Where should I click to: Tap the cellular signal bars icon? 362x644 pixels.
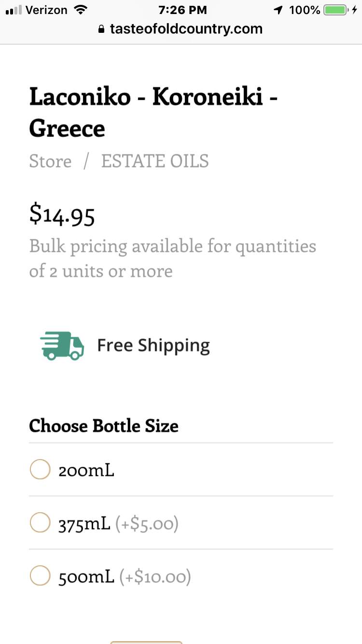[x=14, y=10]
